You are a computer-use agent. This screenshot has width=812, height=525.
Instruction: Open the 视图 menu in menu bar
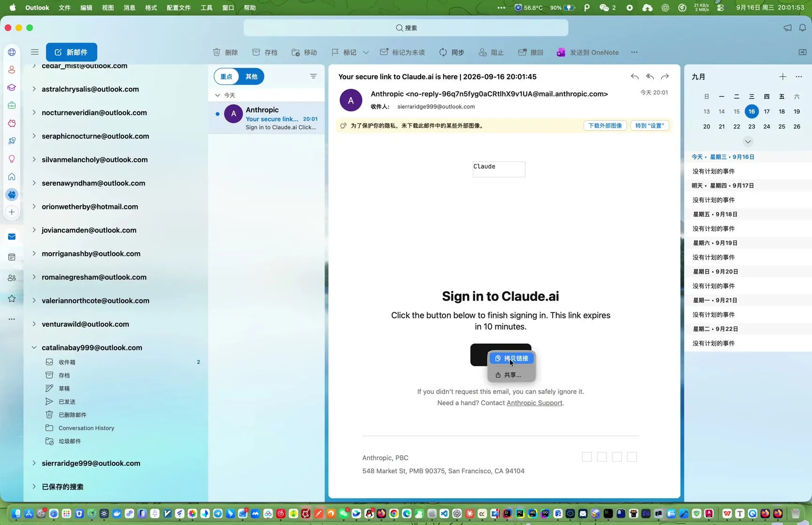(108, 8)
